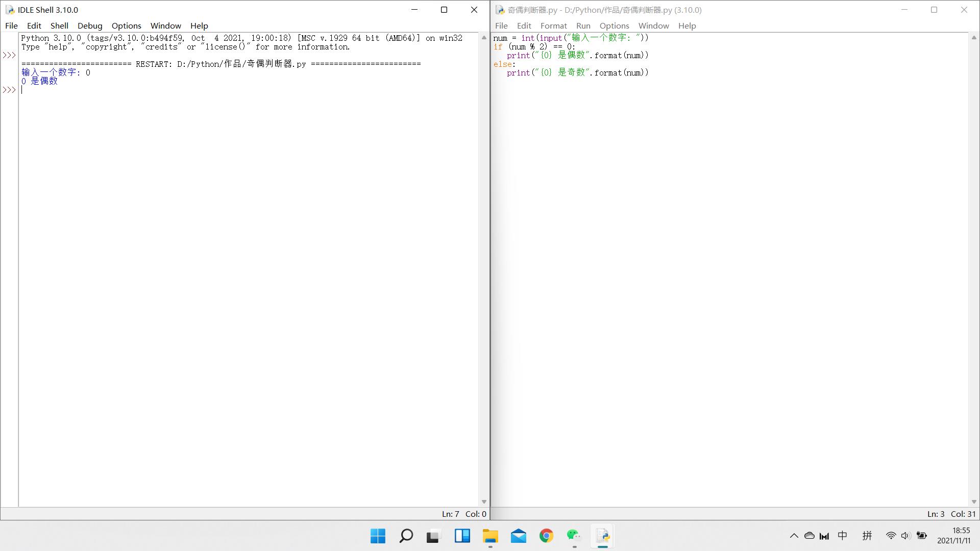Screen dimensions: 980x551
Task: Click Google Chrome icon in taskbar
Action: click(x=547, y=536)
